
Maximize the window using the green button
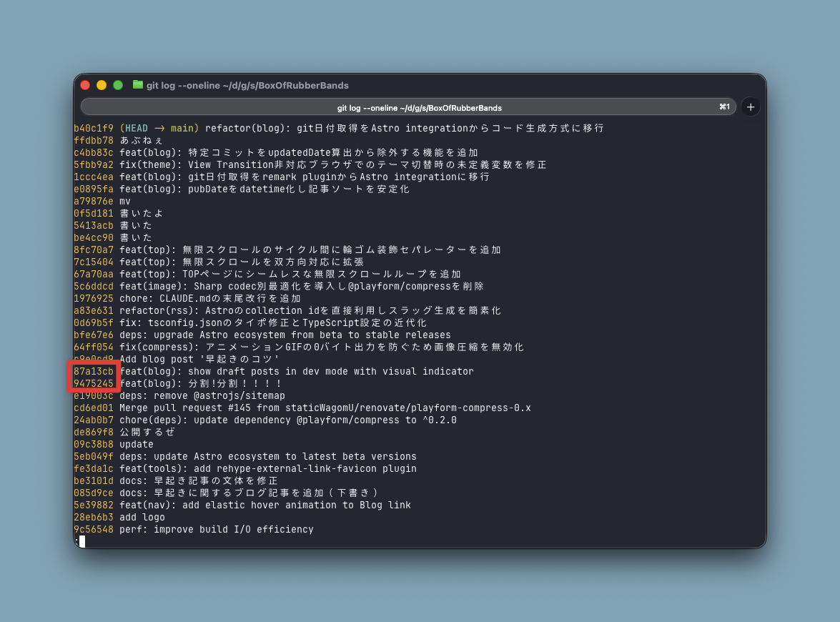pos(118,85)
